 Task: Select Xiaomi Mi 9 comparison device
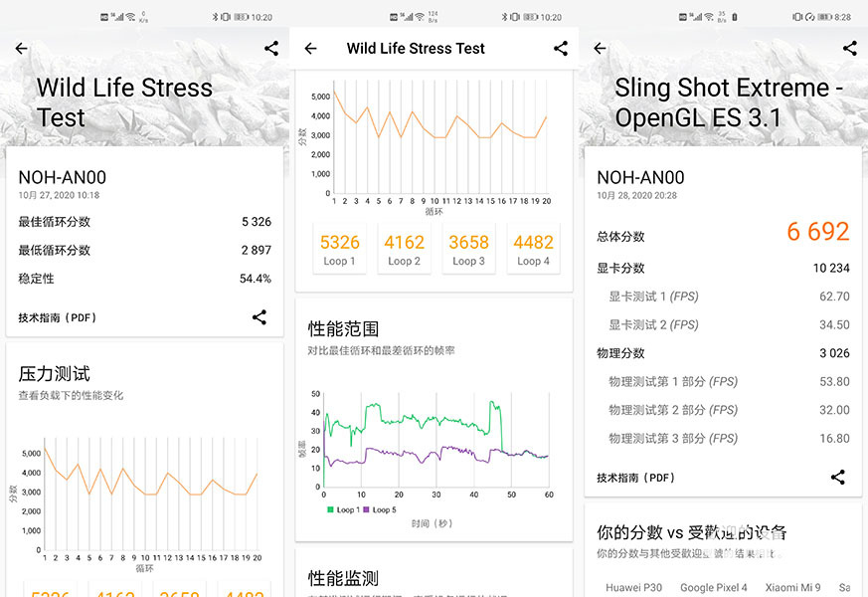click(792, 588)
